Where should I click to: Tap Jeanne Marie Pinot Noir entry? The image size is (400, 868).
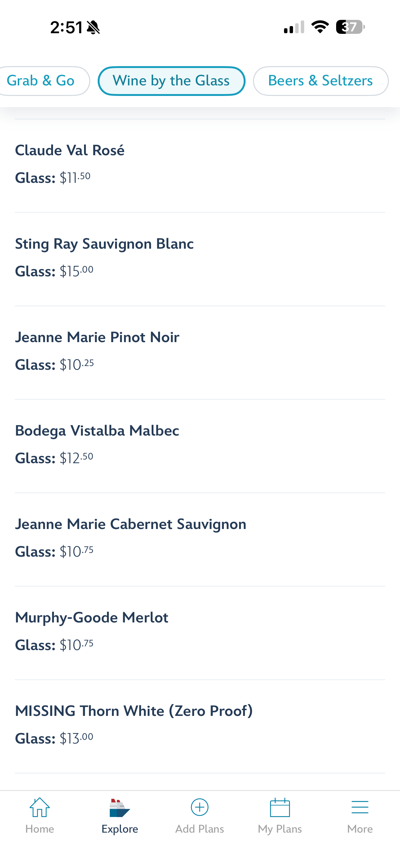[x=200, y=352]
